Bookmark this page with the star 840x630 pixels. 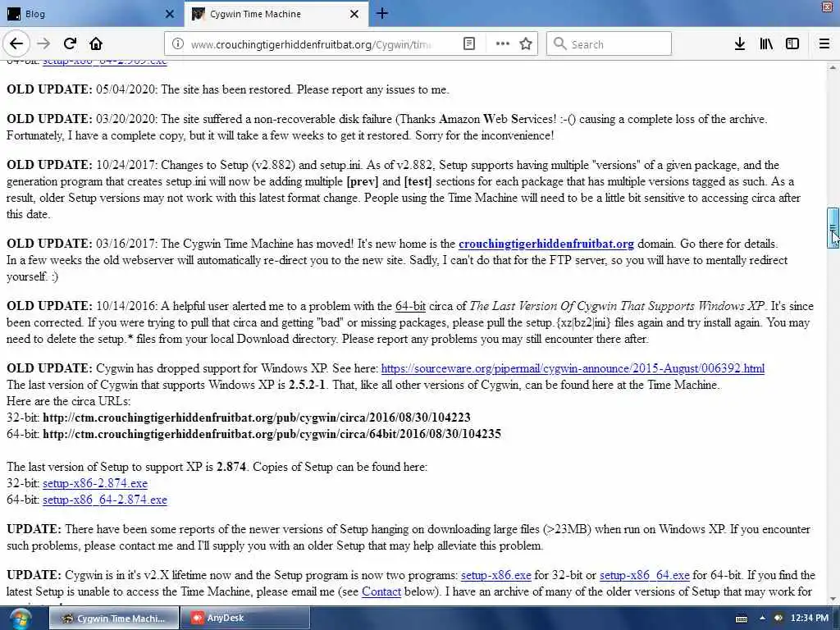526,44
